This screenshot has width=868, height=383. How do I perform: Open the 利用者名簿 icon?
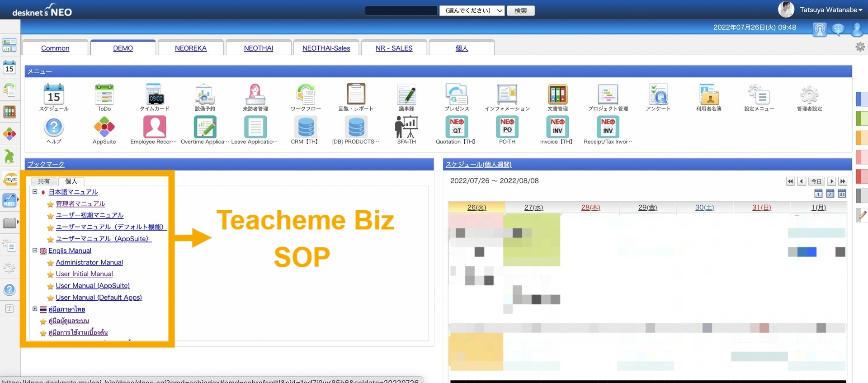(x=709, y=94)
